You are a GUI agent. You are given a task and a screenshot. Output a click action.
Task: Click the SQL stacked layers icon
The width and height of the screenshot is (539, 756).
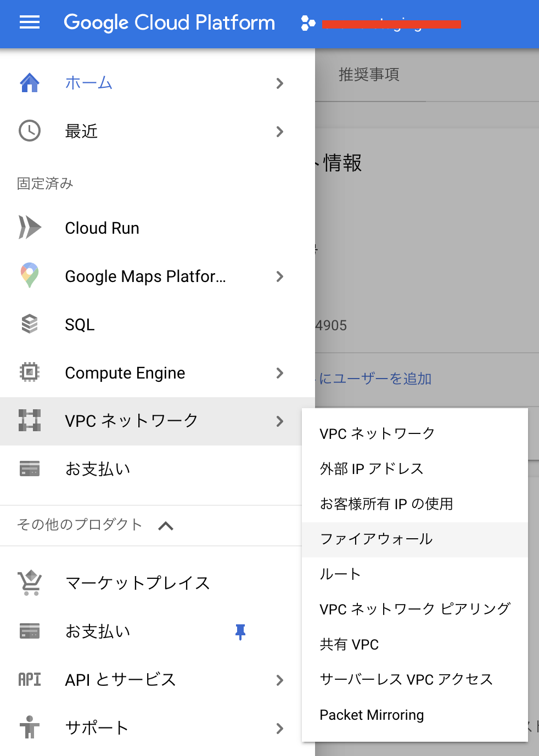(30, 324)
